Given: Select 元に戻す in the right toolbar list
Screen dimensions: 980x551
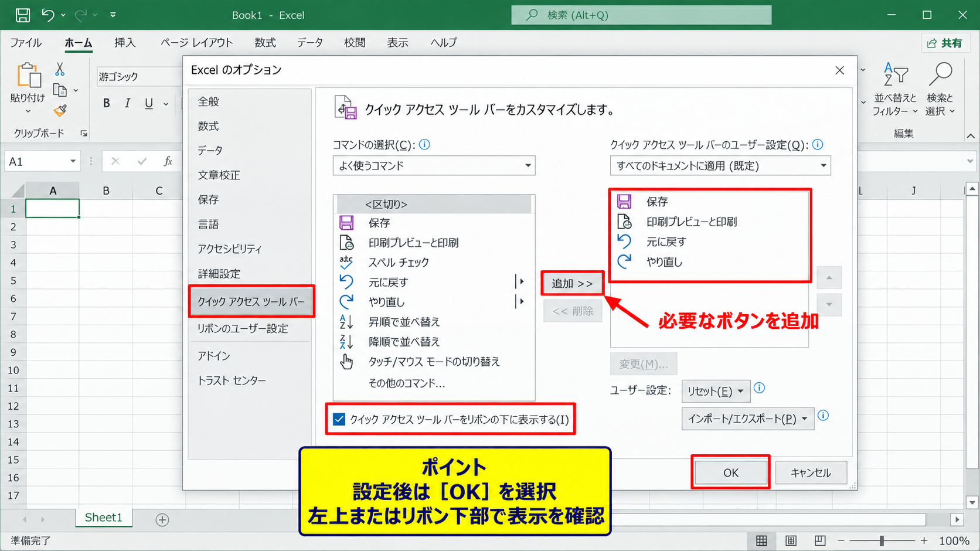Looking at the screenshot, I should pos(710,242).
